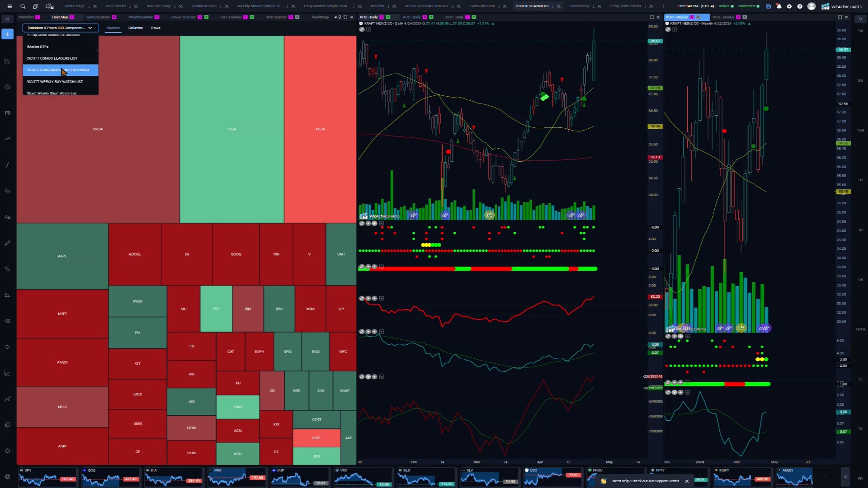Open the tab overflow dropdown showing 2

(x=338, y=17)
